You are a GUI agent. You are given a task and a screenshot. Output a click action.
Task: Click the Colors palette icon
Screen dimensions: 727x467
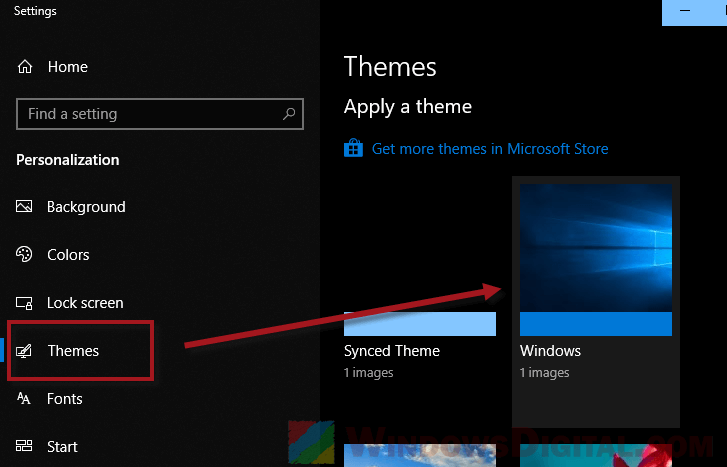point(24,254)
